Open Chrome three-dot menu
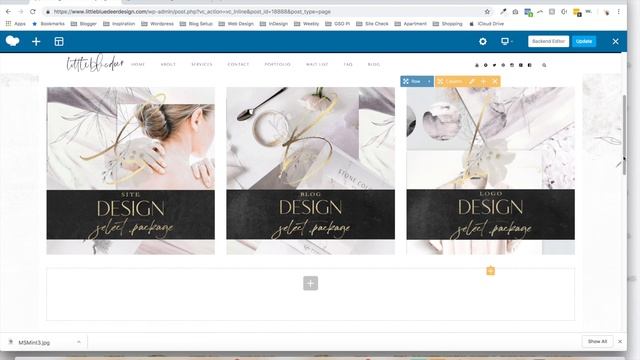640x360 pixels. [619, 12]
